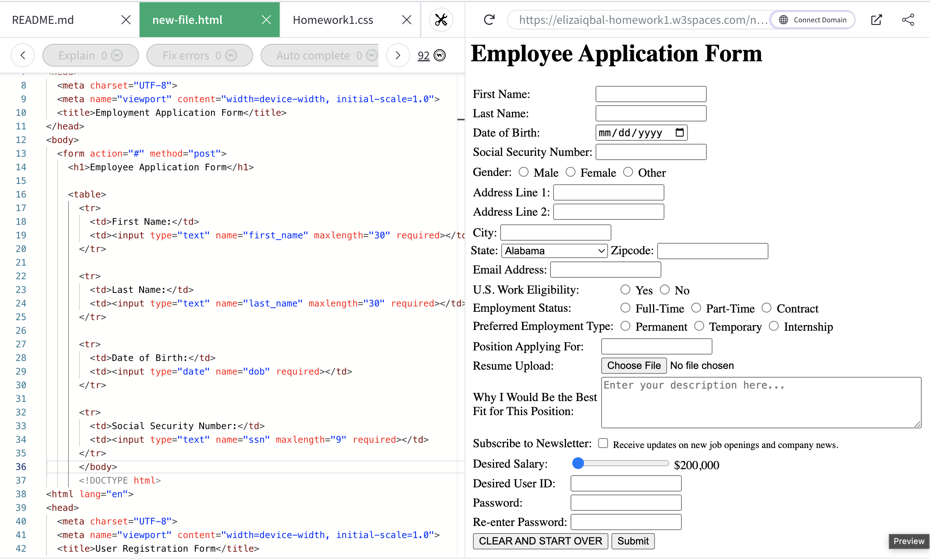Click the credits coin icon next to 92

(440, 55)
